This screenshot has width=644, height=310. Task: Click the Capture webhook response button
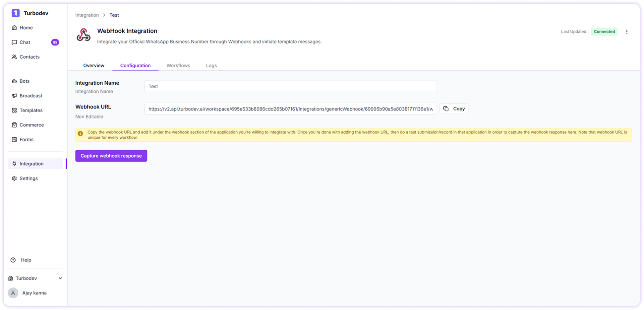(111, 156)
